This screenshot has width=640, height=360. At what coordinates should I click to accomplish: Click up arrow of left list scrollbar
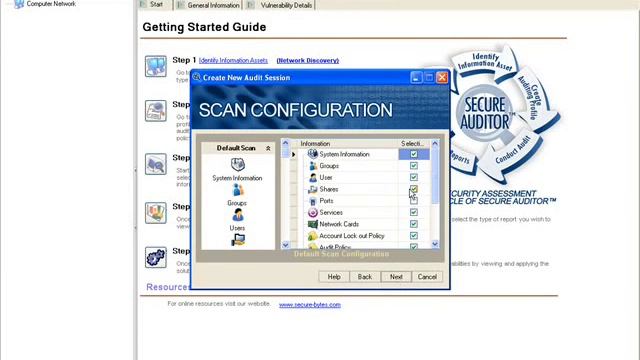285,143
